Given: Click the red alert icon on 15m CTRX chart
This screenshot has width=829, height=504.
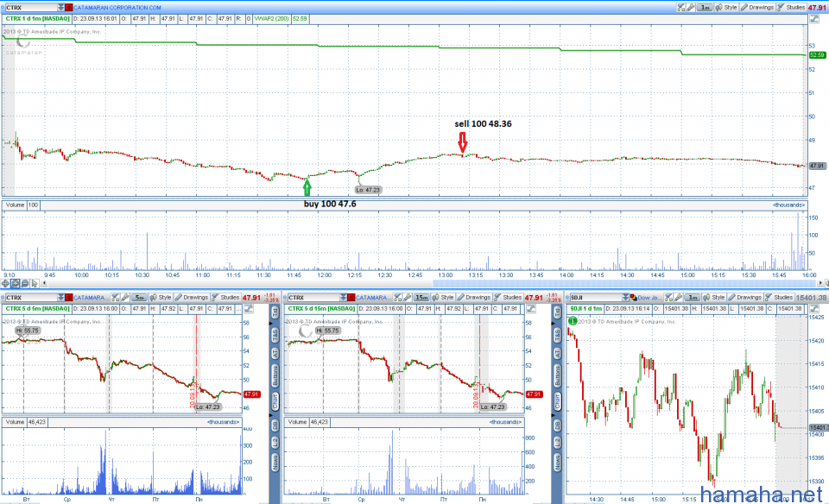Looking at the screenshot, I should tap(351, 298).
